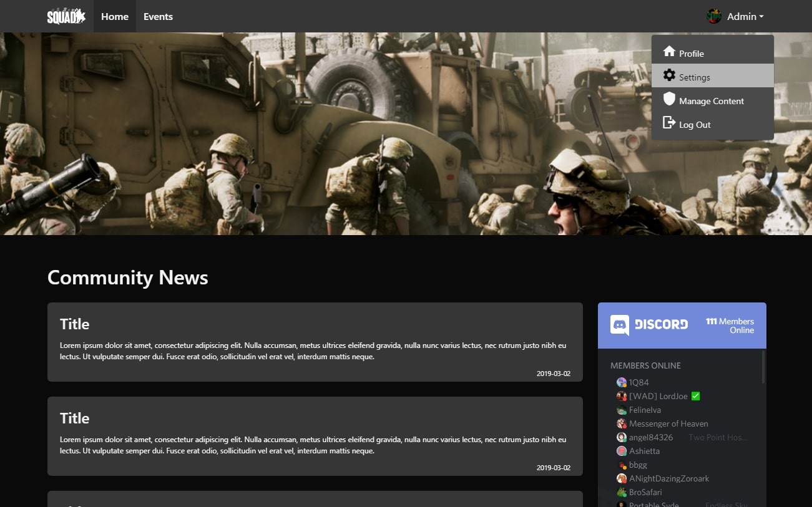The width and height of the screenshot is (812, 507).
Task: Click the shield icon beside Manage Content
Action: [x=669, y=99]
